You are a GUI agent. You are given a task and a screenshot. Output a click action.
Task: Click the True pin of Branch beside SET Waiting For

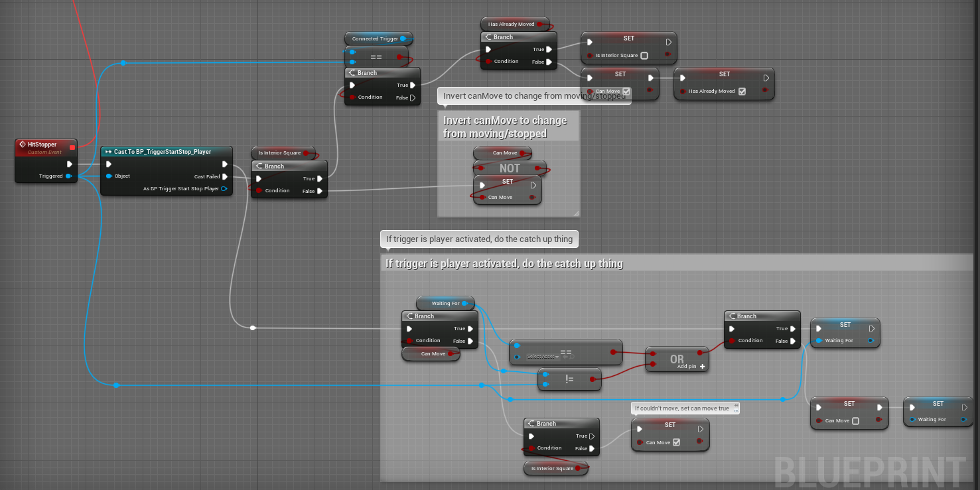pyautogui.click(x=793, y=328)
